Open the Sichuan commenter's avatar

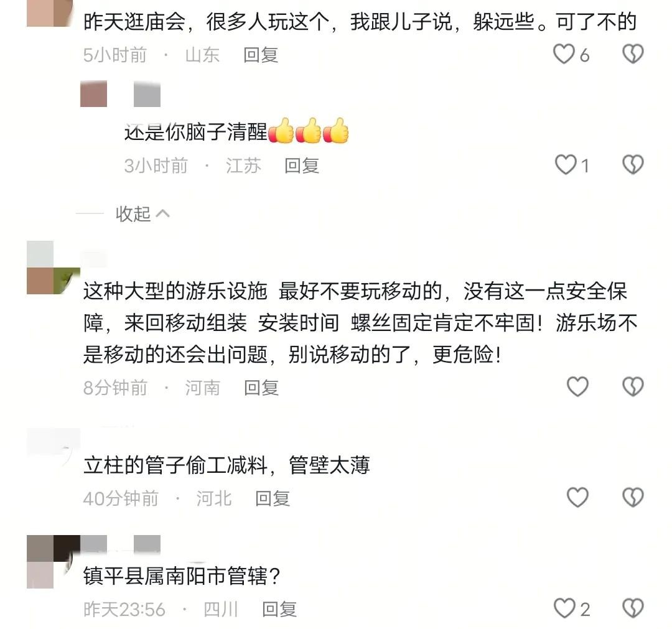[x=53, y=561]
